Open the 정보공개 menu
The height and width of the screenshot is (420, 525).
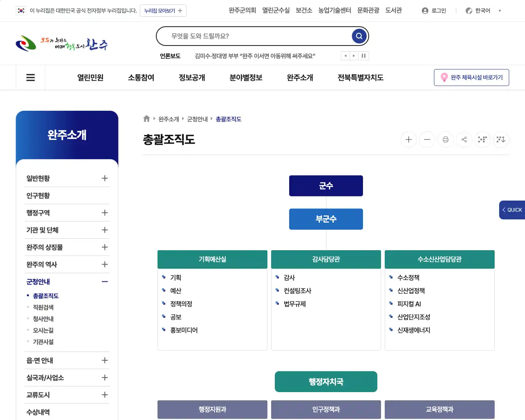(192, 78)
